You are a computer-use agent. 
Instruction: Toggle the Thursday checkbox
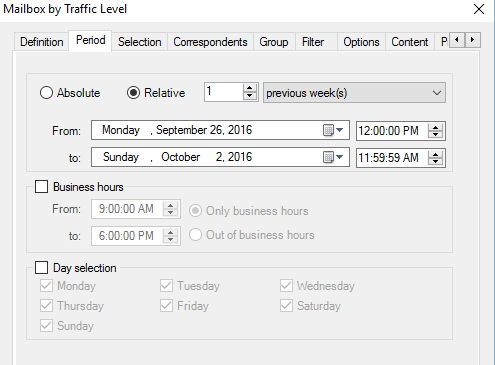point(46,306)
